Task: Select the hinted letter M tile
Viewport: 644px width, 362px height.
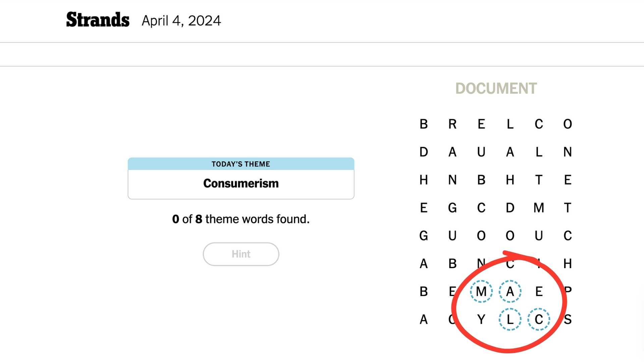Action: tap(481, 291)
